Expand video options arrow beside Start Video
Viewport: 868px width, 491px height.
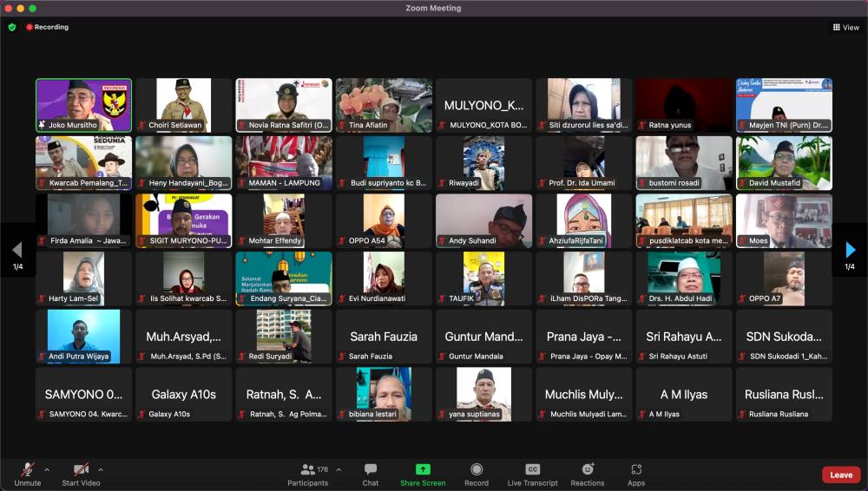click(x=101, y=469)
